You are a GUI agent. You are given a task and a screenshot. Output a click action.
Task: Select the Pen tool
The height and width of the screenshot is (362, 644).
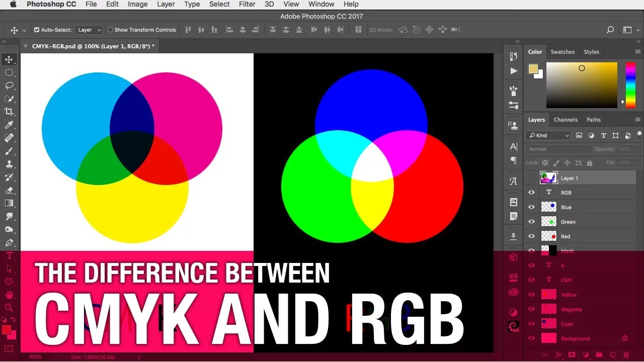tap(9, 242)
